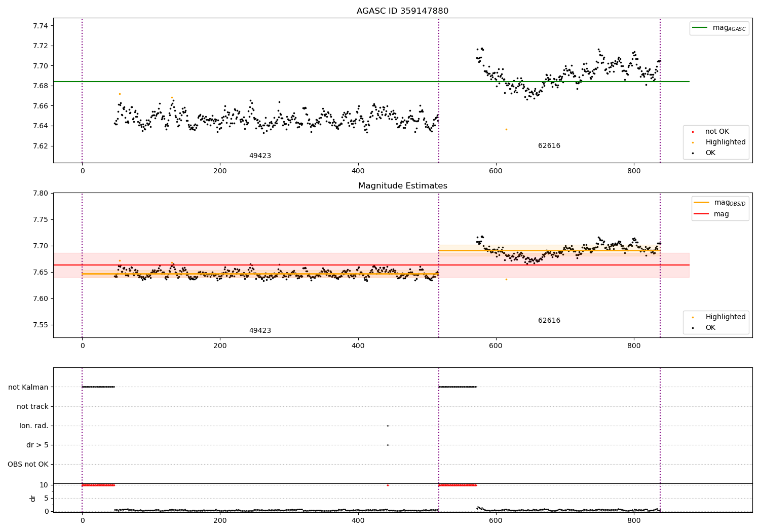Click the "7.72" y-axis tick label
Viewport: 760px width, 532px height.
40,46
